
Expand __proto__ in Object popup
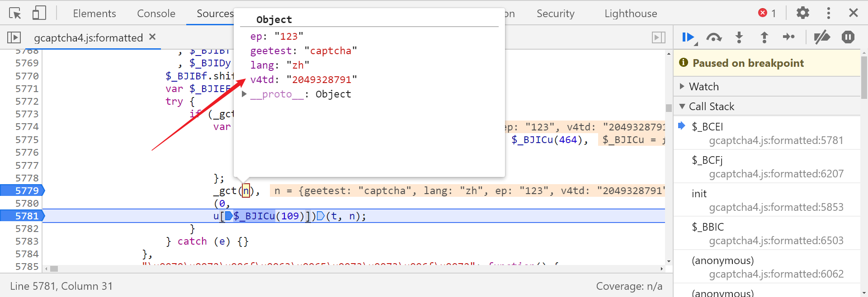[x=244, y=94]
